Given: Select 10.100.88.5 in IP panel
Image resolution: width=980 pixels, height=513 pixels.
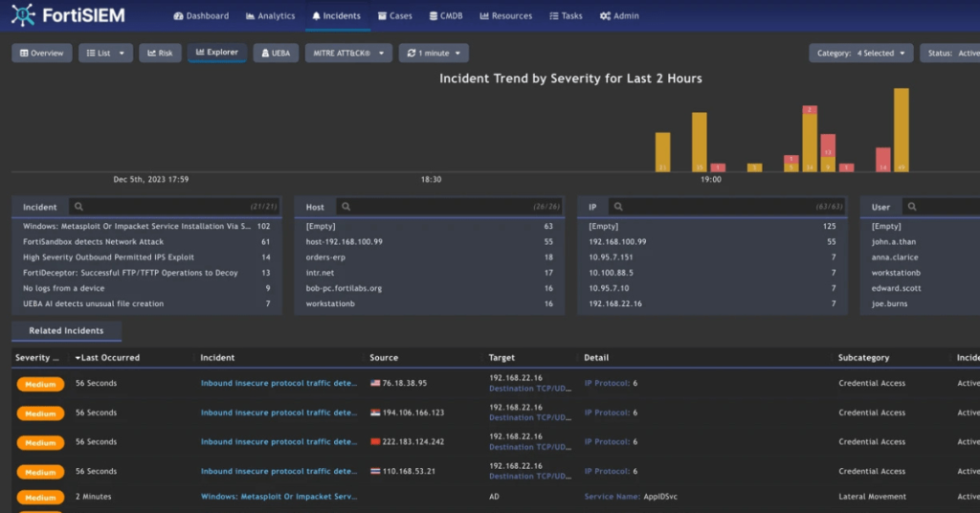Looking at the screenshot, I should coord(712,273).
